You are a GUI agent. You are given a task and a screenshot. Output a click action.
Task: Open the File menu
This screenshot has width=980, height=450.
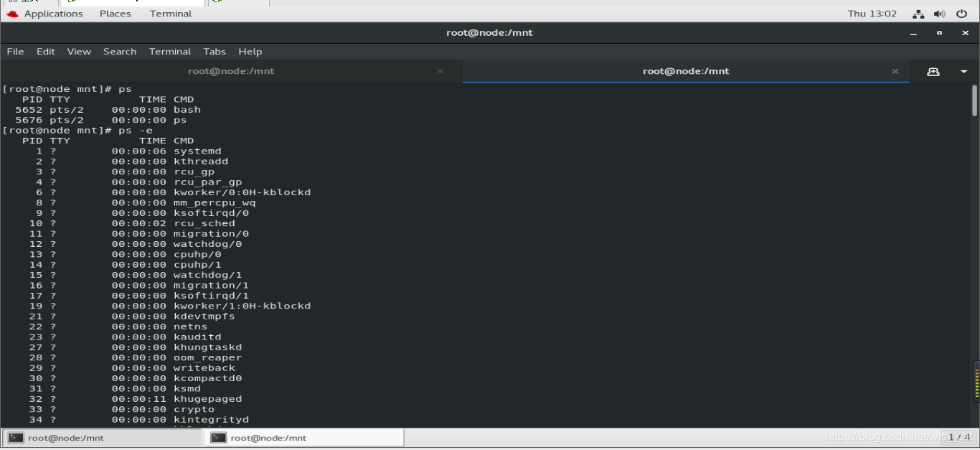point(15,52)
